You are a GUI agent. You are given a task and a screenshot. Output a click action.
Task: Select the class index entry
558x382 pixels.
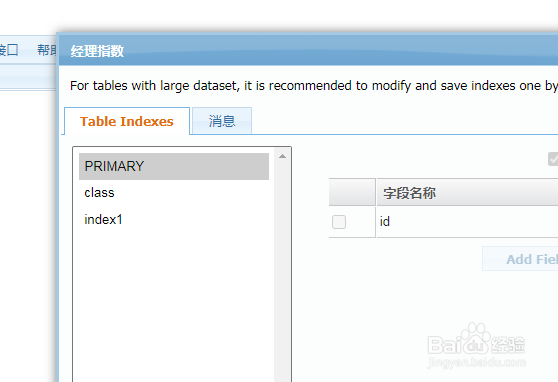[174, 193]
